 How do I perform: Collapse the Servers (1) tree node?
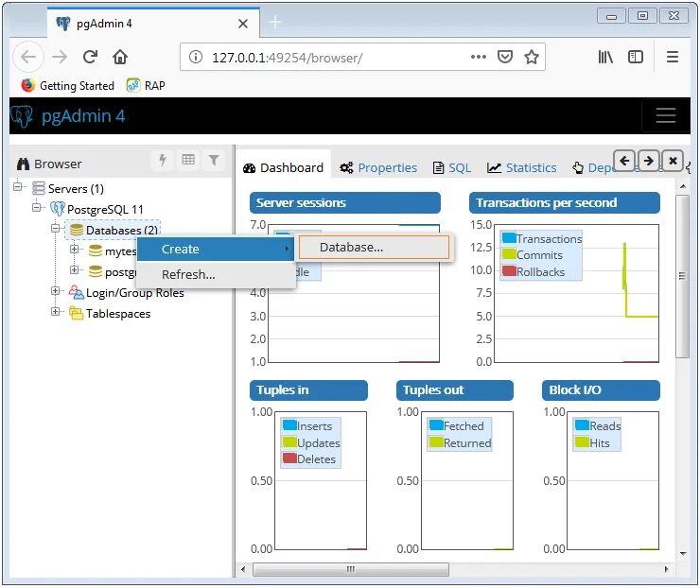point(17,186)
